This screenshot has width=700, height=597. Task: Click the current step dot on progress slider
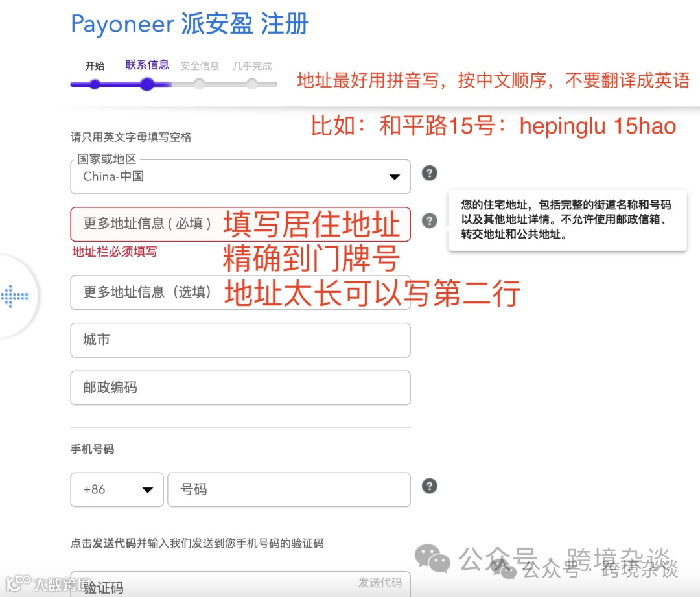coord(147,84)
